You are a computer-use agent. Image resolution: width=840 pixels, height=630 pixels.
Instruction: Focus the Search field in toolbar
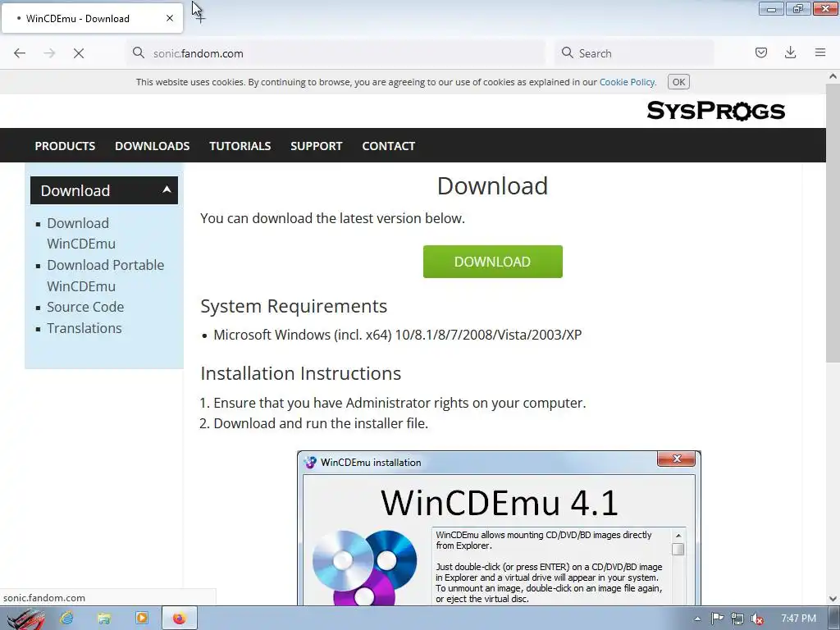click(x=634, y=53)
